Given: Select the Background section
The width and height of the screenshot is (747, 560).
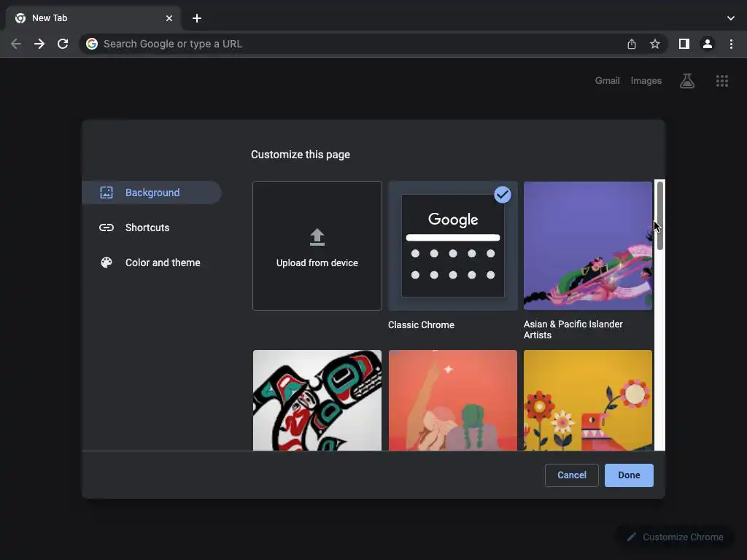Looking at the screenshot, I should 152,192.
